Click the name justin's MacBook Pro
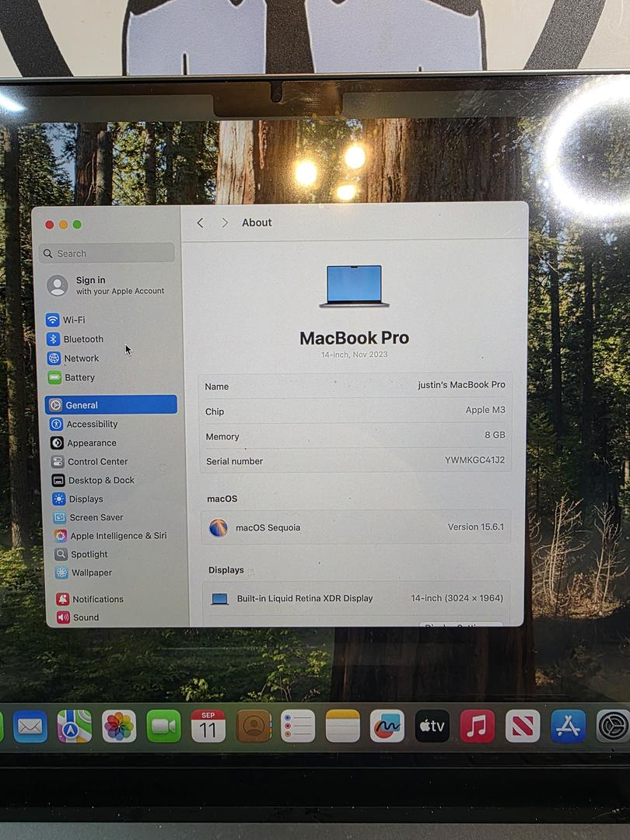Image resolution: width=630 pixels, height=840 pixels. coord(461,385)
